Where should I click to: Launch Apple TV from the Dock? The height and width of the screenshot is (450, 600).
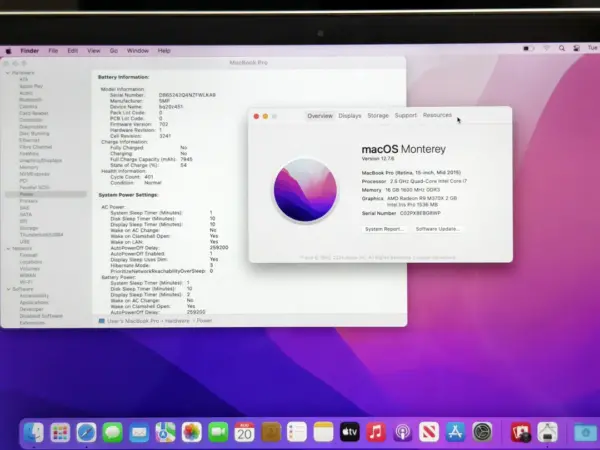point(350,432)
